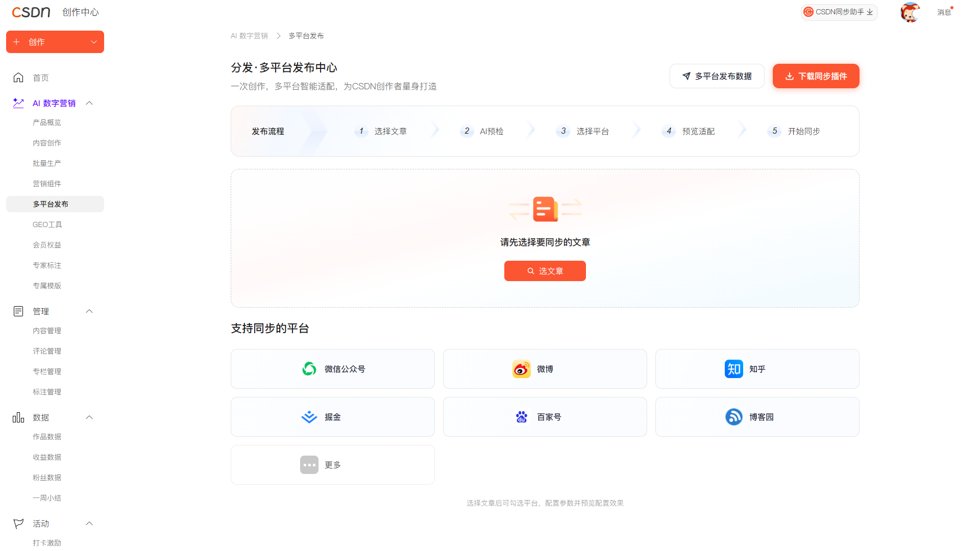Image resolution: width=980 pixels, height=551 pixels.
Task: Open 专家标注 in sidebar
Action: (47, 265)
